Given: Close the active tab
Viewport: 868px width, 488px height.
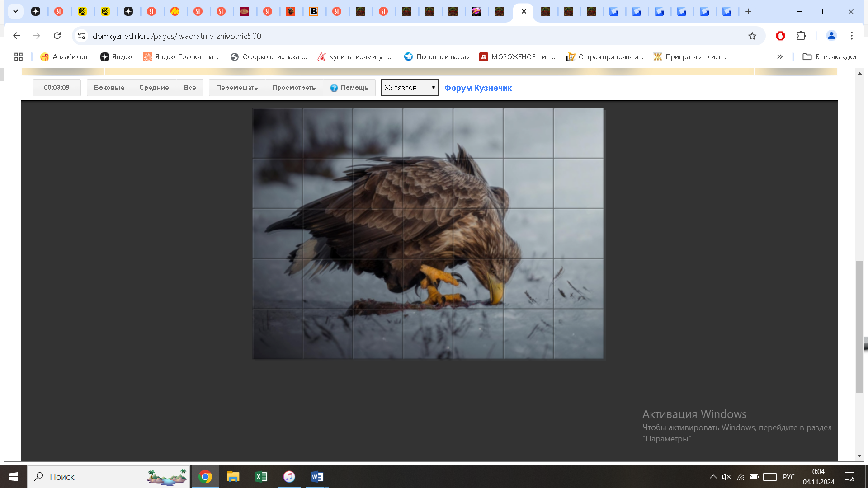Looking at the screenshot, I should pyautogui.click(x=524, y=11).
